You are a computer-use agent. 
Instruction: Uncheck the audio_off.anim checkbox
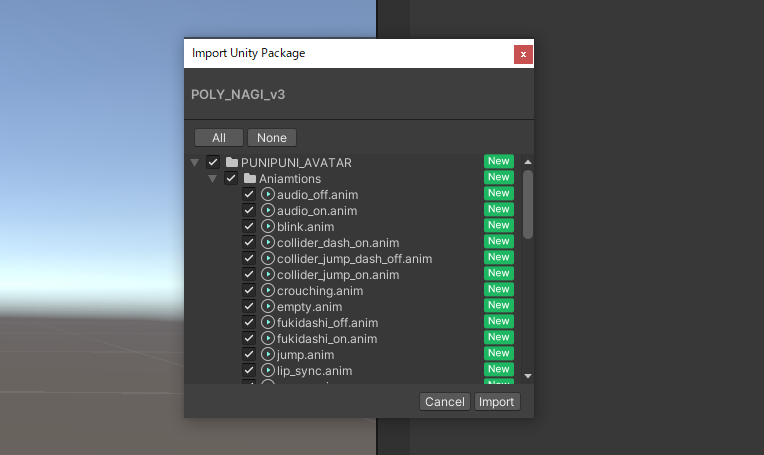(249, 194)
